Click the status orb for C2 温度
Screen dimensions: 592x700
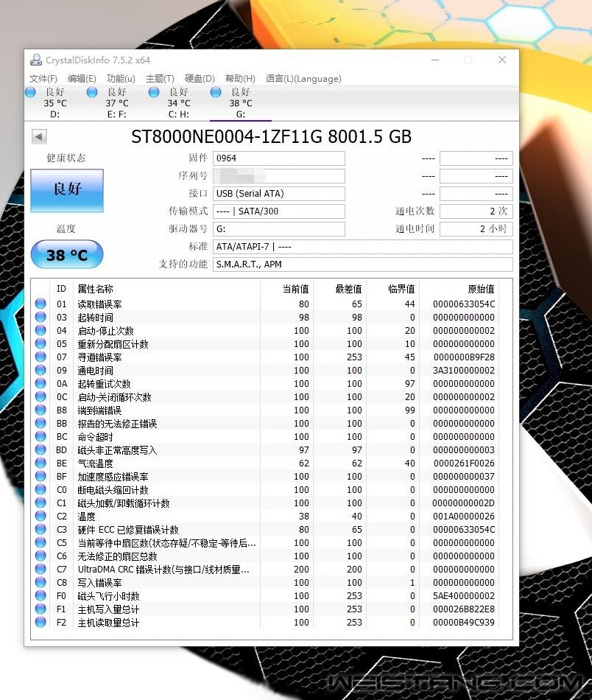[x=40, y=516]
